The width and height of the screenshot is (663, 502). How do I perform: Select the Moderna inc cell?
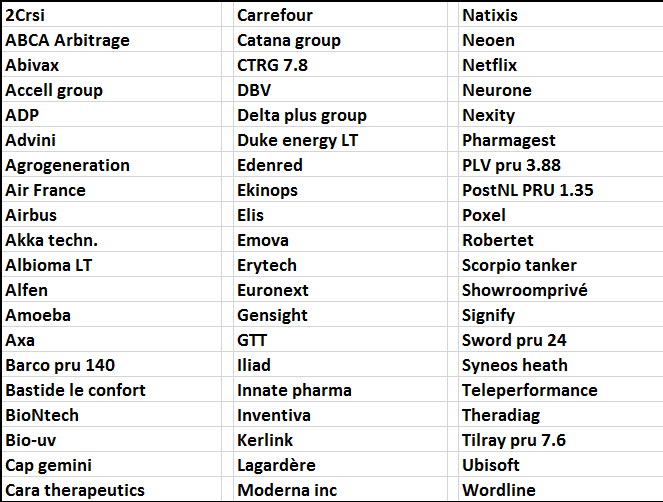tap(340, 490)
